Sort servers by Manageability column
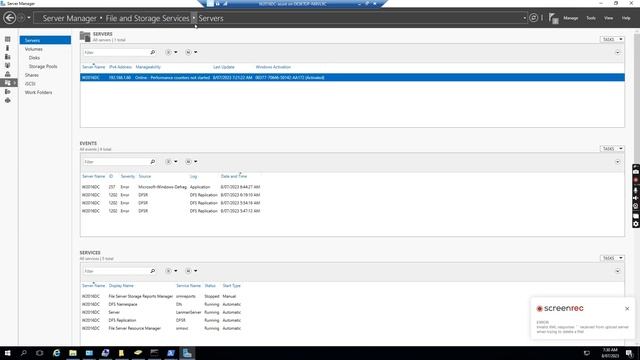The width and height of the screenshot is (640, 360). 148,67
